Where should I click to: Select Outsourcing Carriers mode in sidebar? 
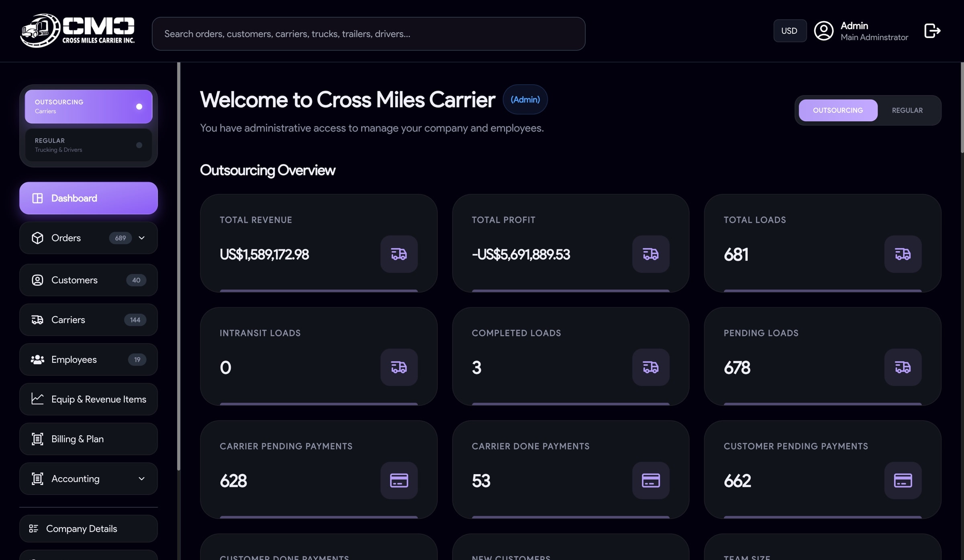click(x=88, y=106)
